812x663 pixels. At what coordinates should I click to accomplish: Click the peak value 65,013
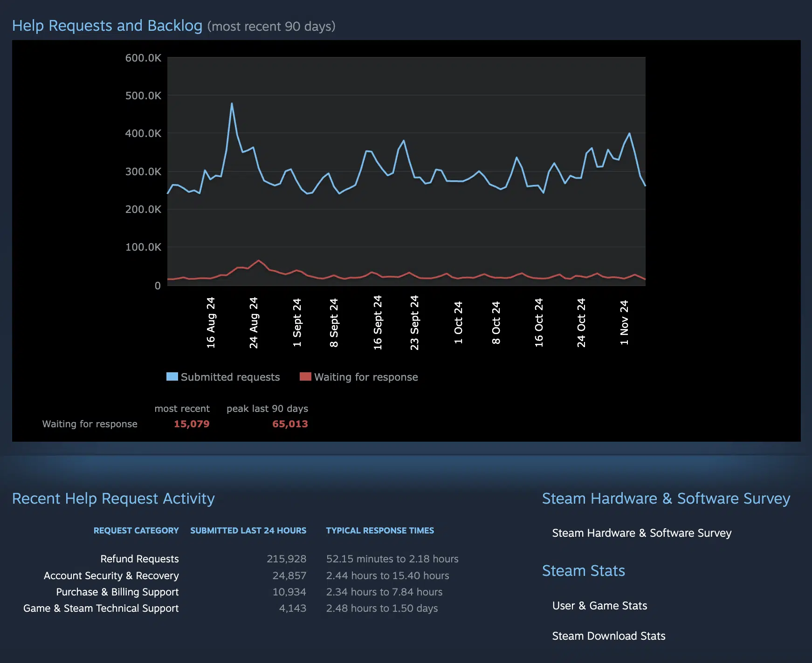point(290,424)
